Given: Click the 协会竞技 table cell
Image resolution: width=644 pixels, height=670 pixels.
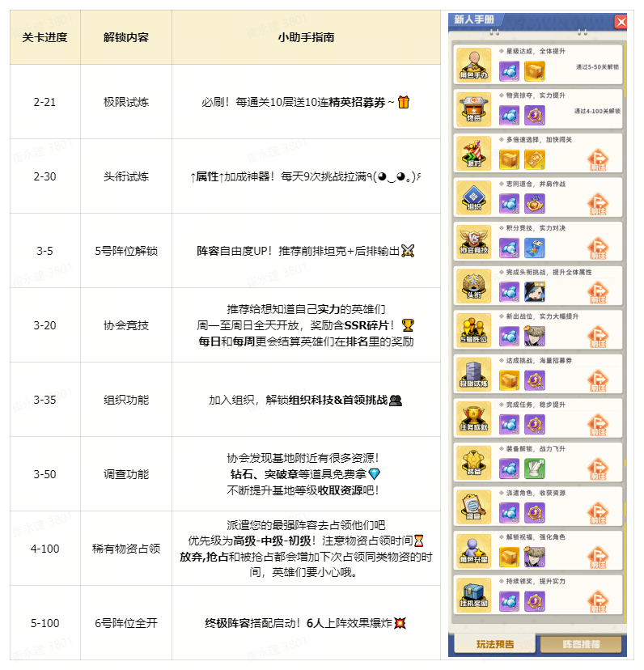Looking at the screenshot, I should (x=126, y=325).
